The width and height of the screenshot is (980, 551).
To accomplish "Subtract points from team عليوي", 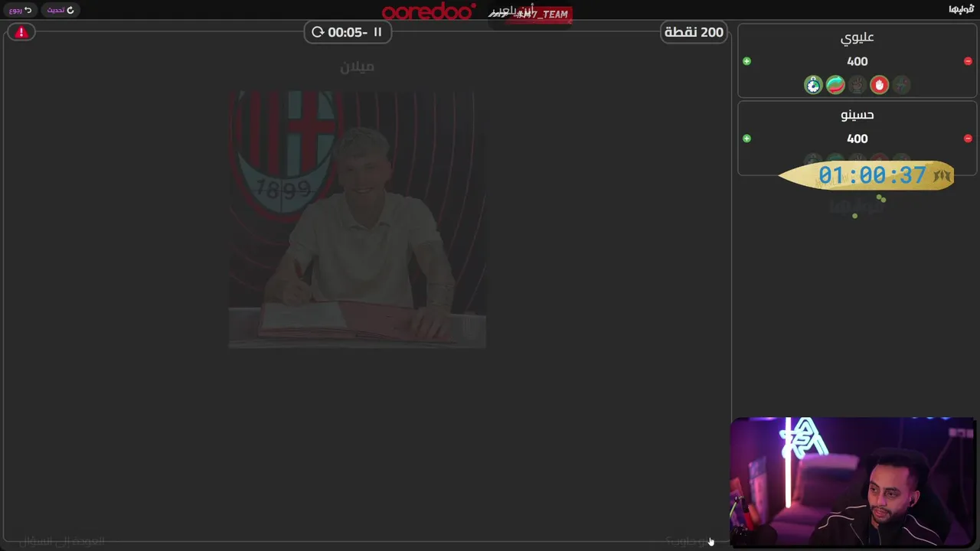I will (x=968, y=61).
